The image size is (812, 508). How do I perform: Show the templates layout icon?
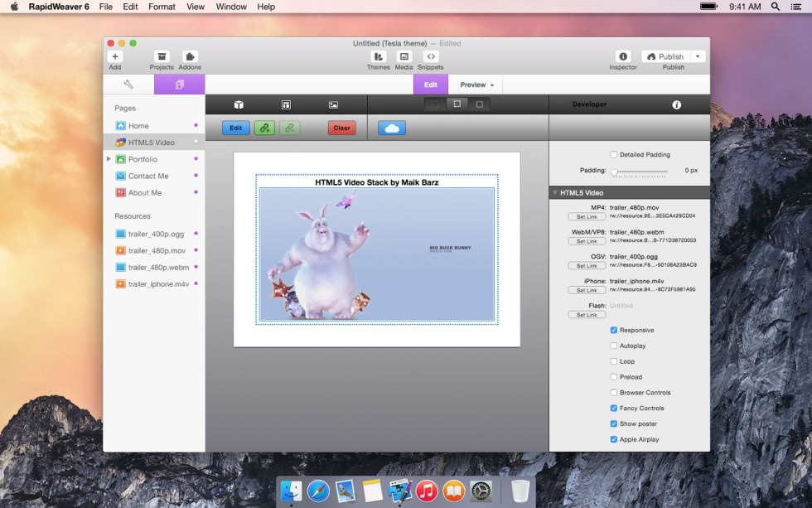click(x=286, y=104)
